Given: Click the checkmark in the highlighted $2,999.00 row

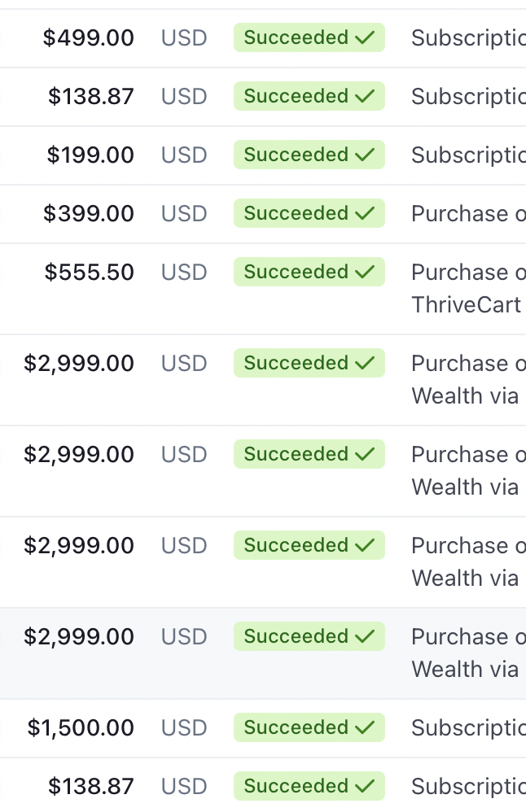Looking at the screenshot, I should [x=365, y=636].
